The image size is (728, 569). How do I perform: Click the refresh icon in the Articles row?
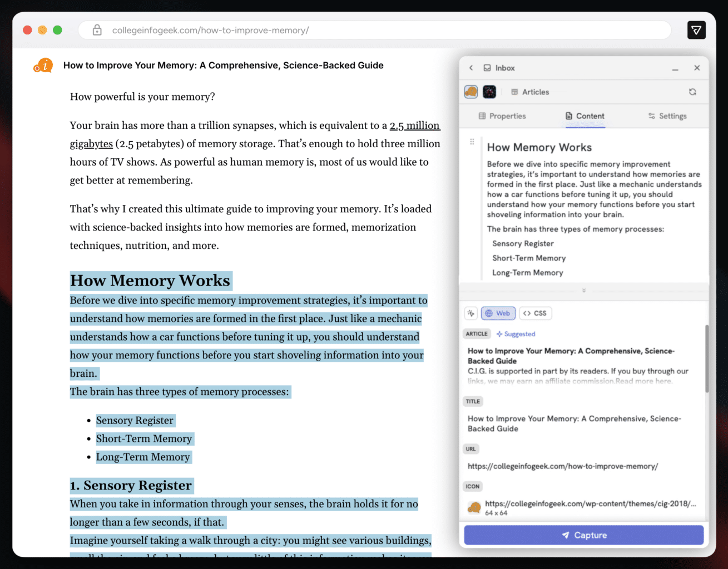click(692, 92)
